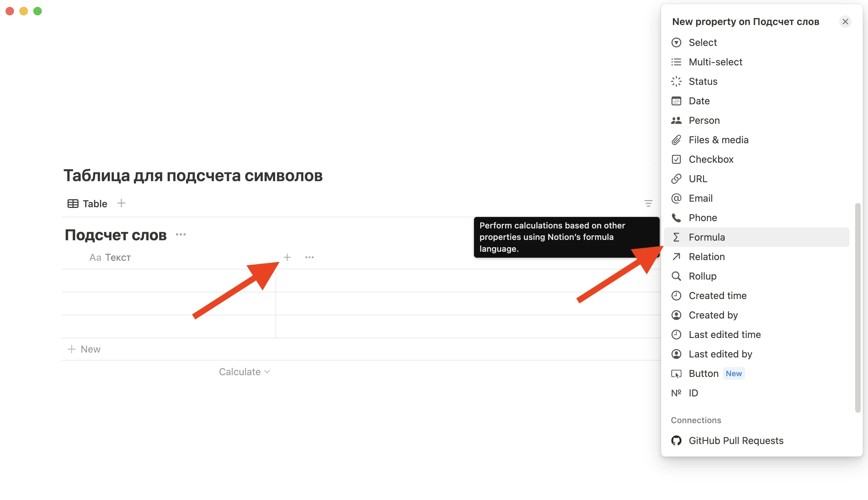
Task: Expand the table column options menu
Action: coord(309,257)
